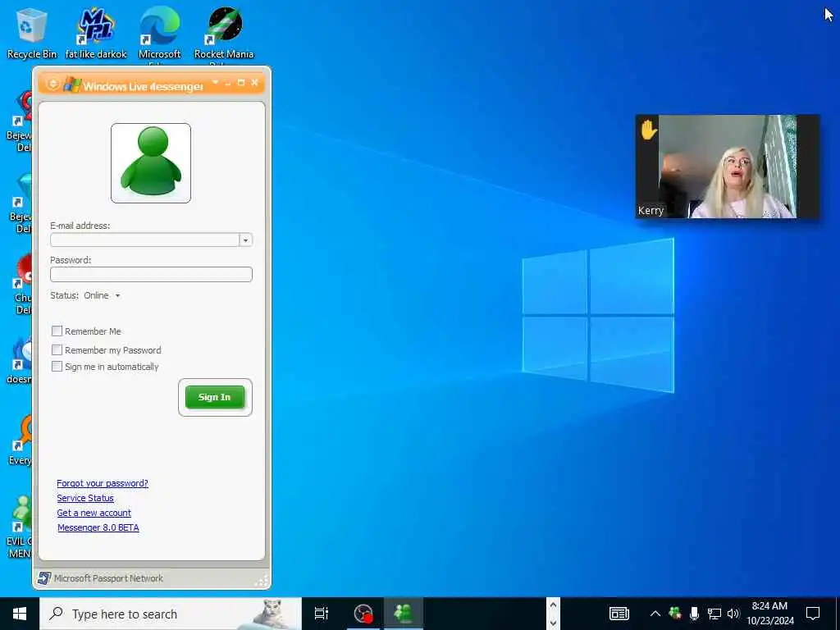Enable the Remember Me checkbox
This screenshot has height=630, width=840.
(x=57, y=331)
